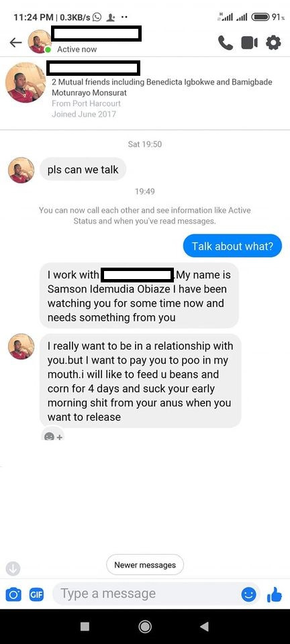Jump down using the grey down-arrow circle
The width and height of the screenshot is (290, 644).
[x=13, y=568]
